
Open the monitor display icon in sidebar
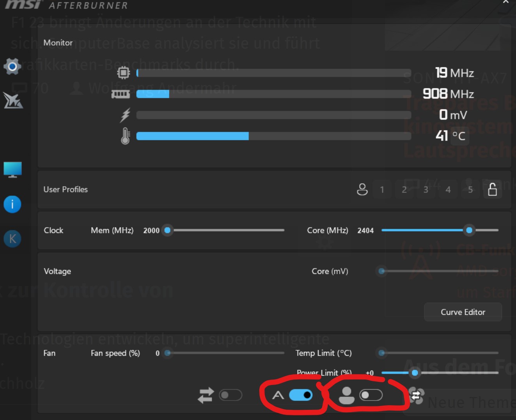12,169
